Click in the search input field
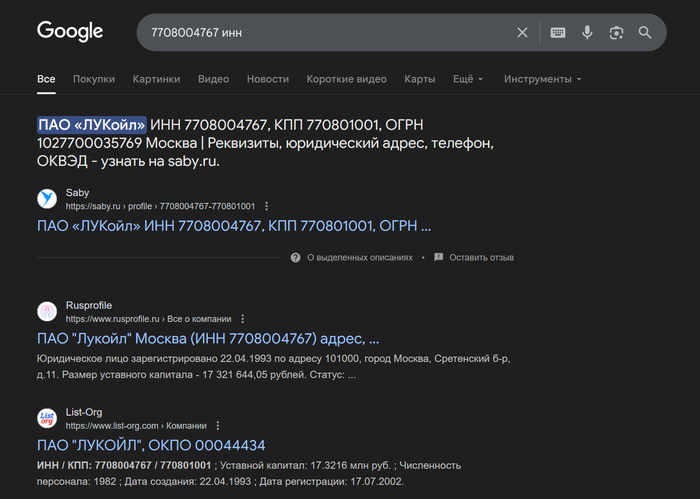The image size is (700, 499). 320,33
